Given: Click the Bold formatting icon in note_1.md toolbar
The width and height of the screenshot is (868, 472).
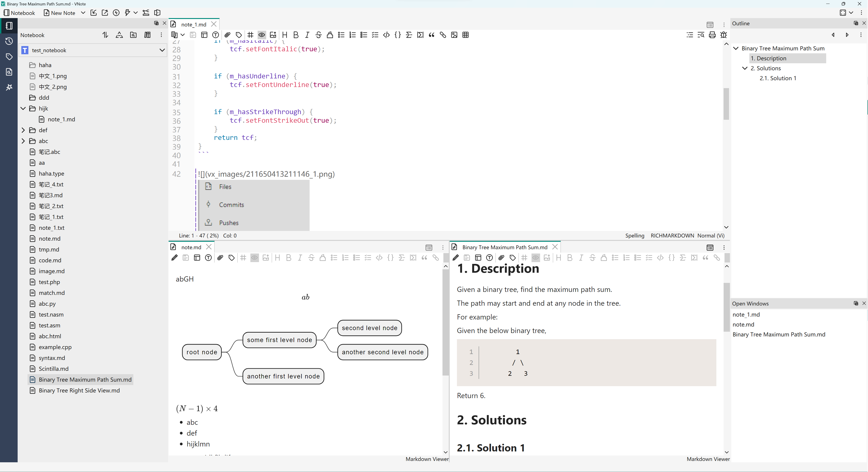Looking at the screenshot, I should (296, 35).
